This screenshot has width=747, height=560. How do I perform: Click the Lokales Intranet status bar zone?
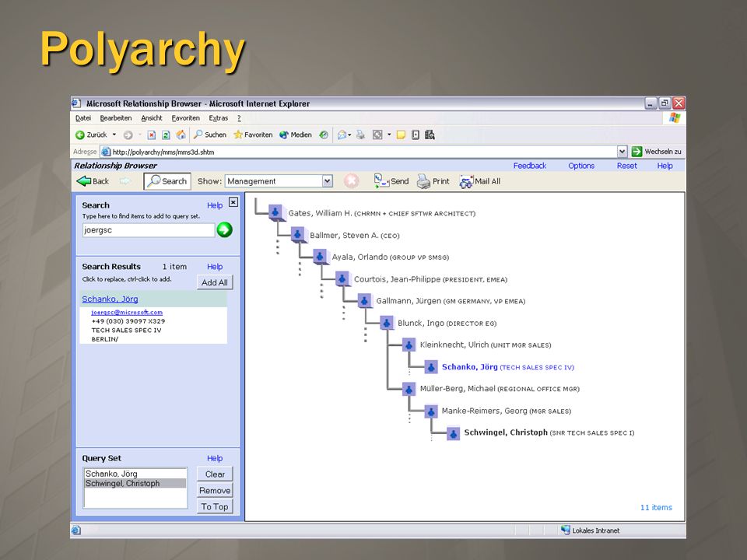click(x=591, y=530)
